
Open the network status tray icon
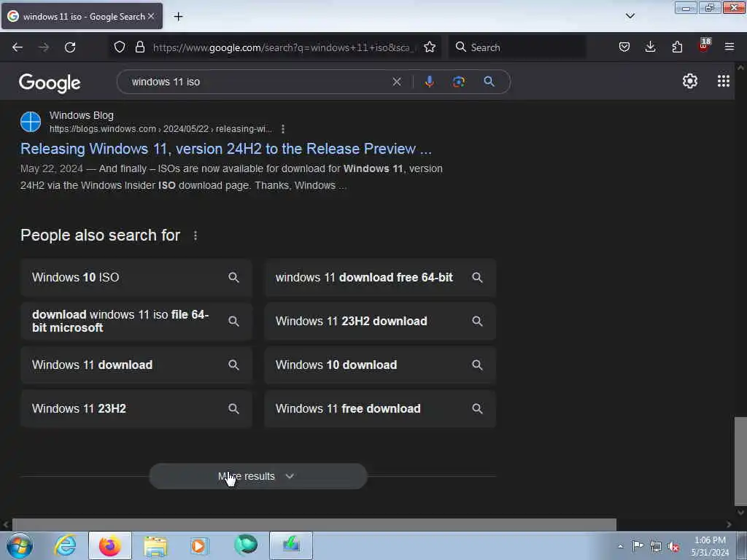[656, 546]
